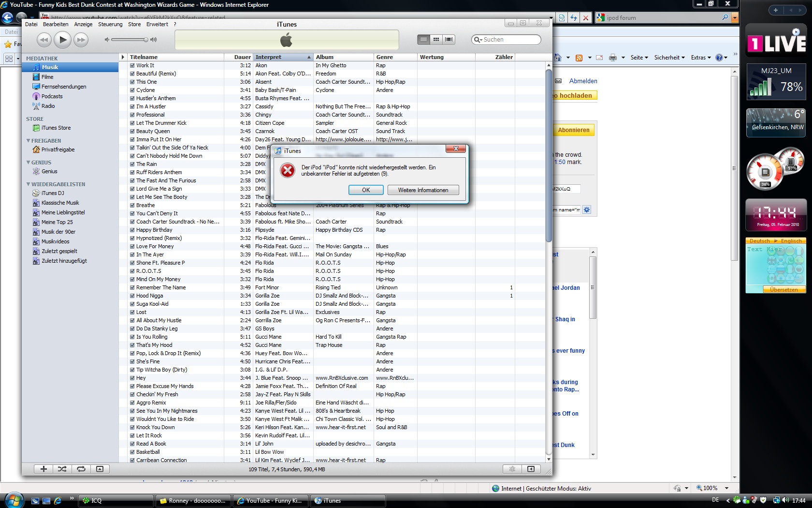812x508 pixels.
Task: Open the Seite dropdown in Internet Explorer
Action: pyautogui.click(x=639, y=58)
